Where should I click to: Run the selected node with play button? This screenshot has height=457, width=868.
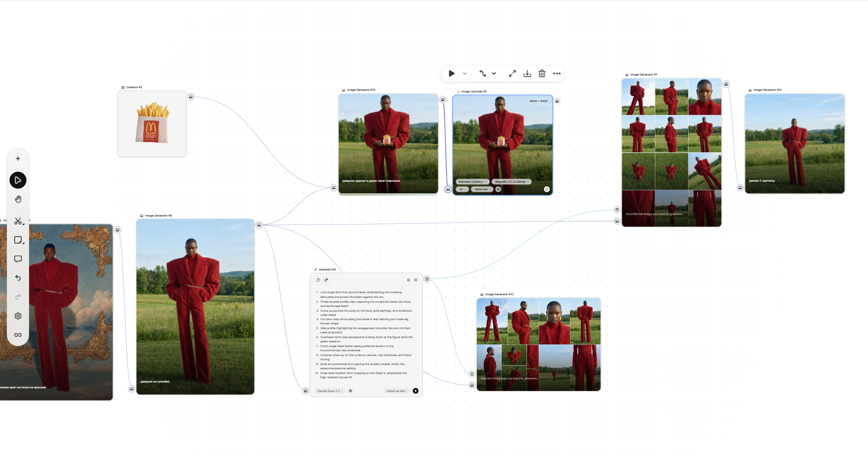pos(451,73)
